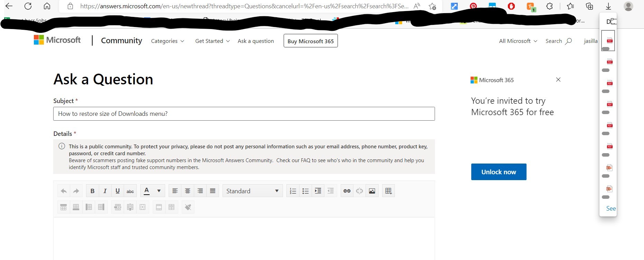Remove hyperlink with the unlink icon
Image resolution: width=644 pixels, height=260 pixels.
click(x=359, y=191)
